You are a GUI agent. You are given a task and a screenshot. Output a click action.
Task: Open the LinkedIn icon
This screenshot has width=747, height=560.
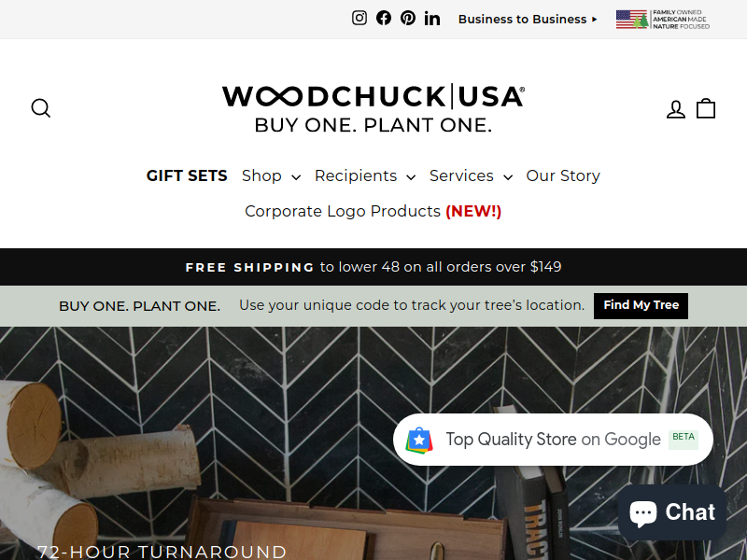pyautogui.click(x=432, y=19)
